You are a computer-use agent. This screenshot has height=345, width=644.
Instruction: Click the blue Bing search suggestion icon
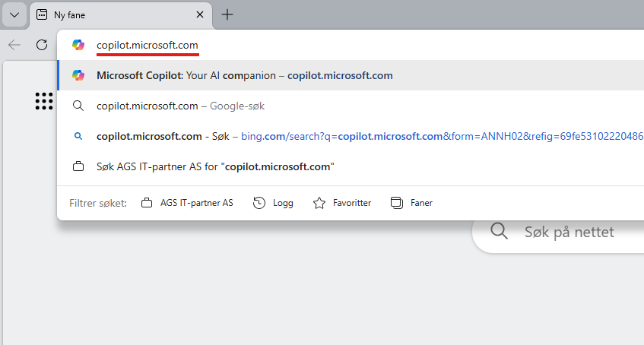(x=78, y=136)
